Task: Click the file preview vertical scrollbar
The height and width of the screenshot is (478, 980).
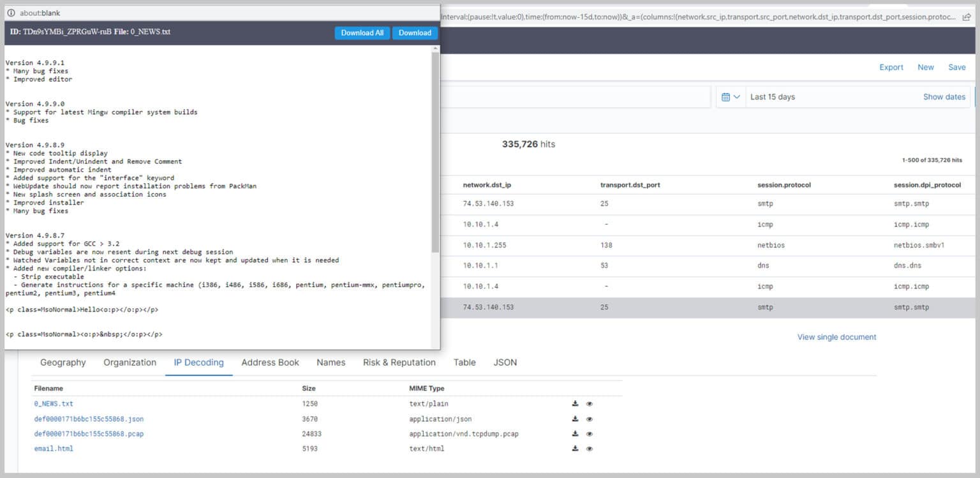Action: click(435, 153)
